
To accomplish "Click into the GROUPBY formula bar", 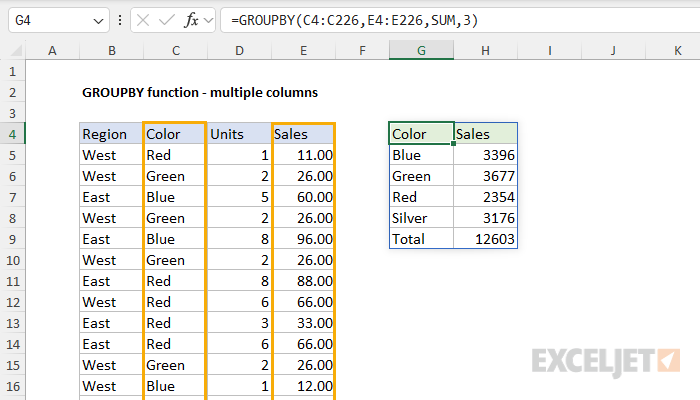I will tap(460, 21).
